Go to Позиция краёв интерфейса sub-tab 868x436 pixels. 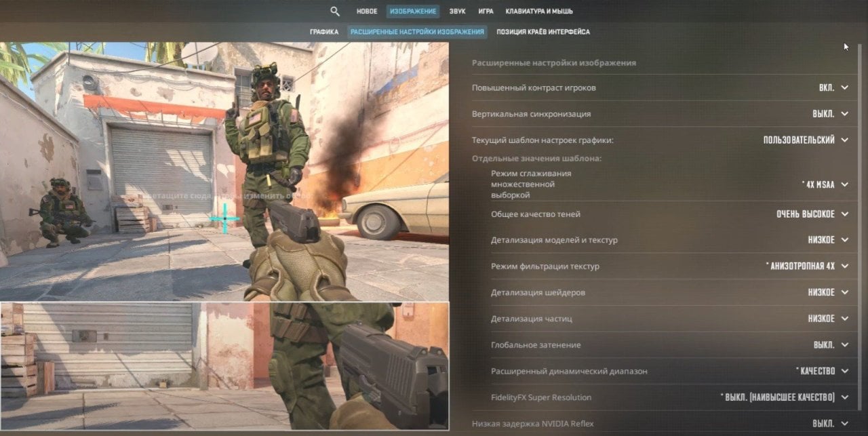point(542,32)
